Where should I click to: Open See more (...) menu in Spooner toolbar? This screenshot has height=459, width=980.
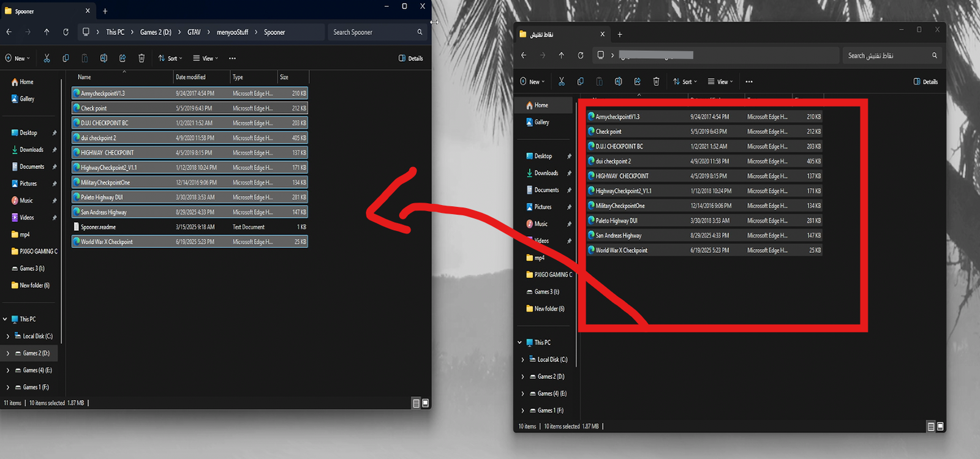point(232,58)
